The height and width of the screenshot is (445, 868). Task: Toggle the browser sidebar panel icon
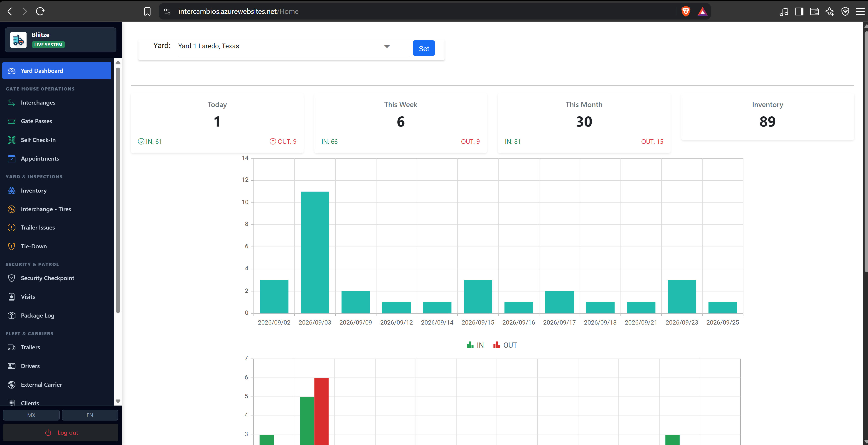799,11
